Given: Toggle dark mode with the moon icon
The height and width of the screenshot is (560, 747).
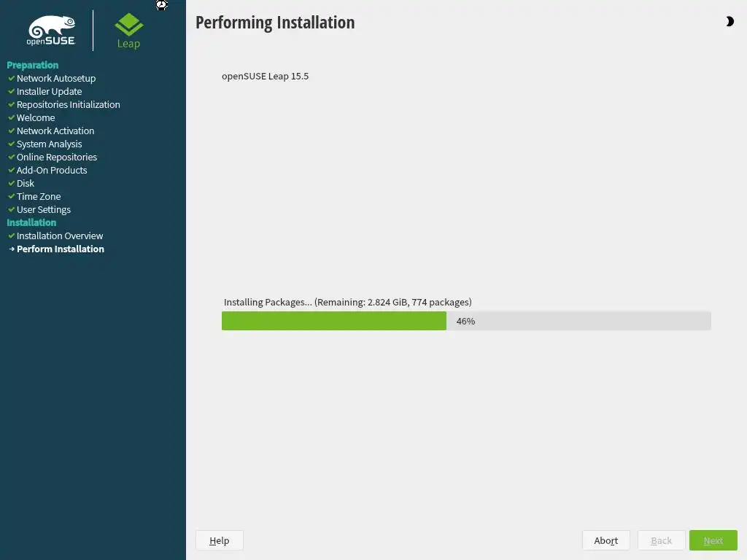Looking at the screenshot, I should pos(729,21).
